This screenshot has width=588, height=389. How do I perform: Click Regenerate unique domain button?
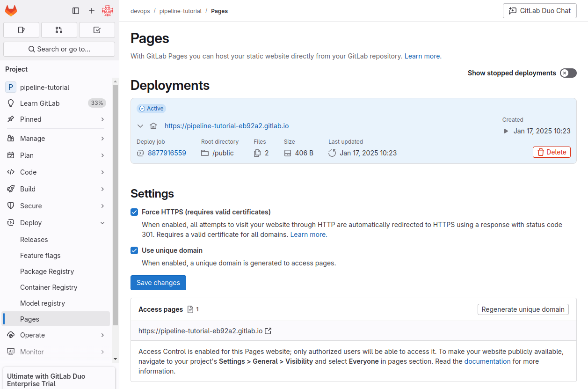tap(523, 309)
